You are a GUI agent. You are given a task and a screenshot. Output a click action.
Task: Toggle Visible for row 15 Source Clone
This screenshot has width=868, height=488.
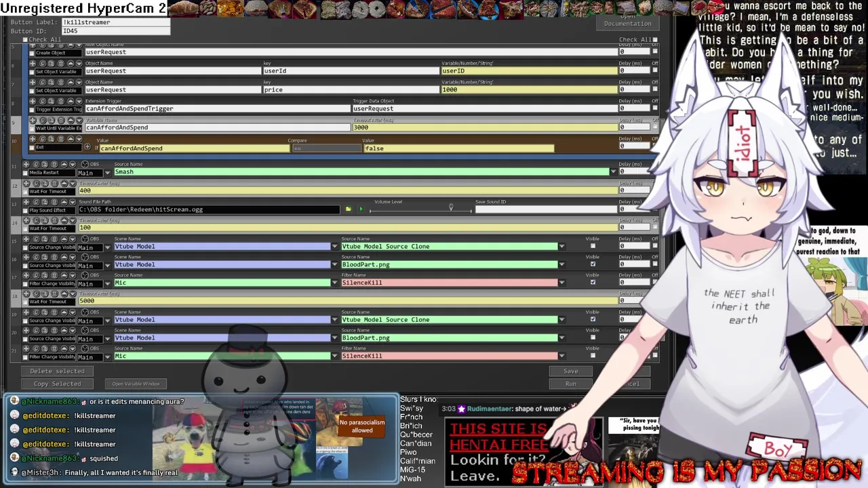[593, 246]
